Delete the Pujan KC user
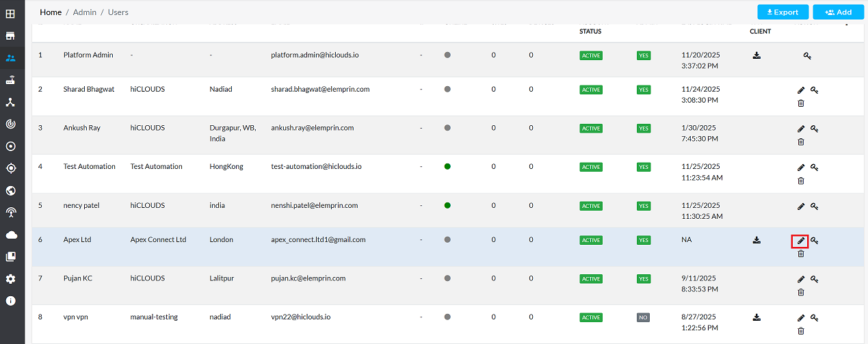This screenshot has width=868, height=344. 801,292
